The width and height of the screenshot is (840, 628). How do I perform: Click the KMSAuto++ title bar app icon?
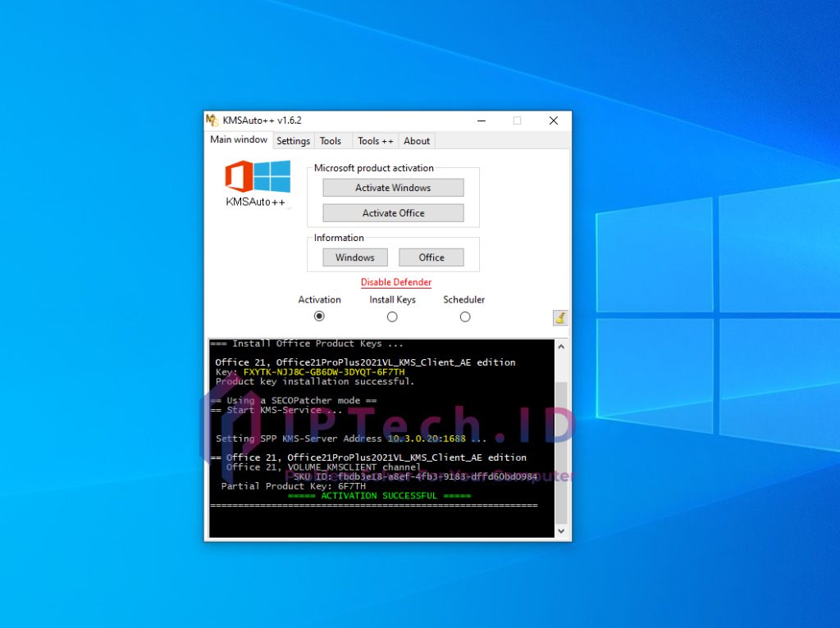coord(212,121)
